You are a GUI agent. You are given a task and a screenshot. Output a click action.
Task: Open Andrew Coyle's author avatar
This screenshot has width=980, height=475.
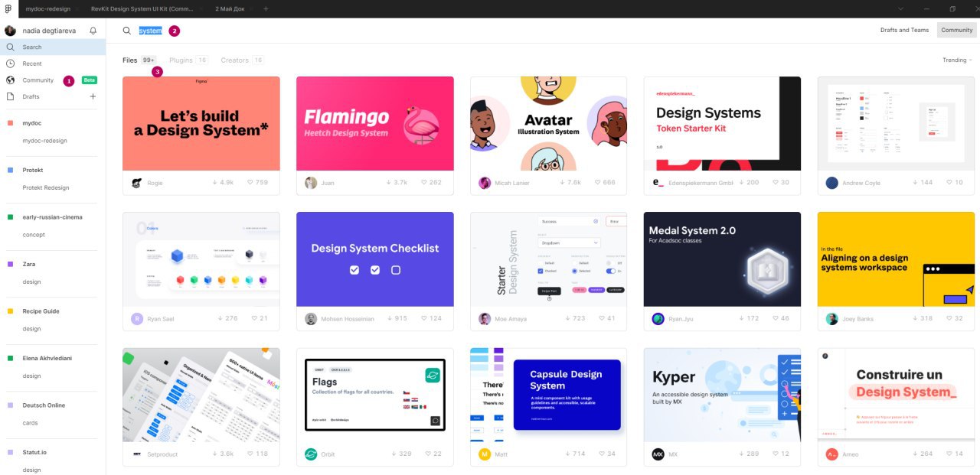tap(832, 183)
